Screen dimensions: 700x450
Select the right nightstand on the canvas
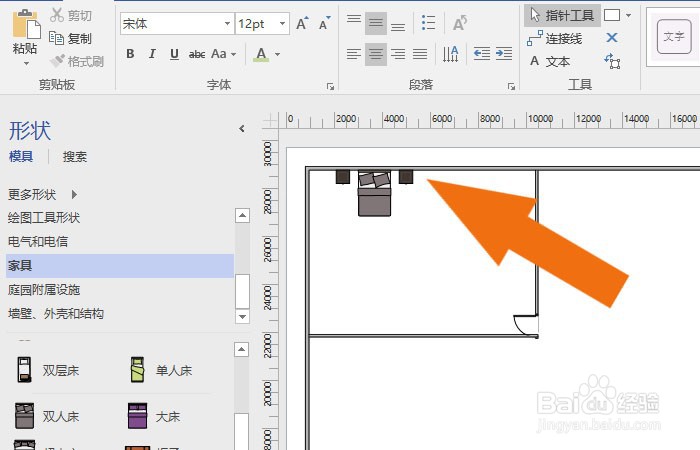click(x=406, y=176)
